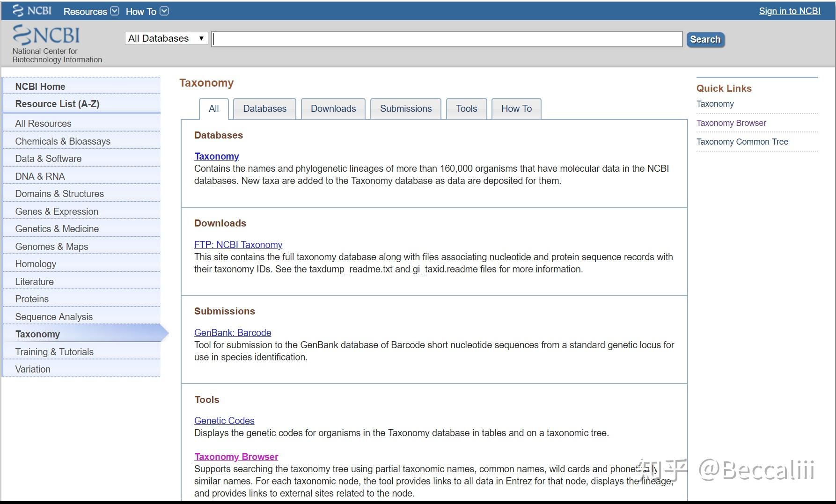The height and width of the screenshot is (504, 836).
Task: Open the Sign in to NCBI link
Action: 789,10
